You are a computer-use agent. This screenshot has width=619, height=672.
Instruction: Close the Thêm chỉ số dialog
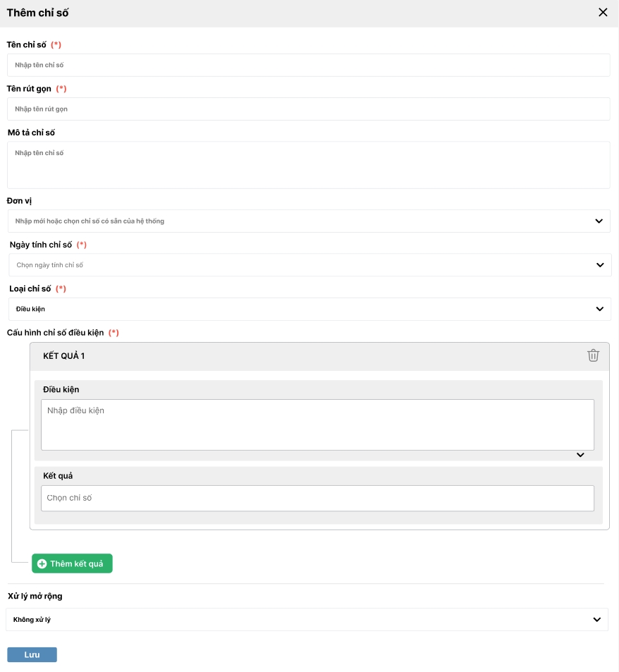pyautogui.click(x=603, y=13)
